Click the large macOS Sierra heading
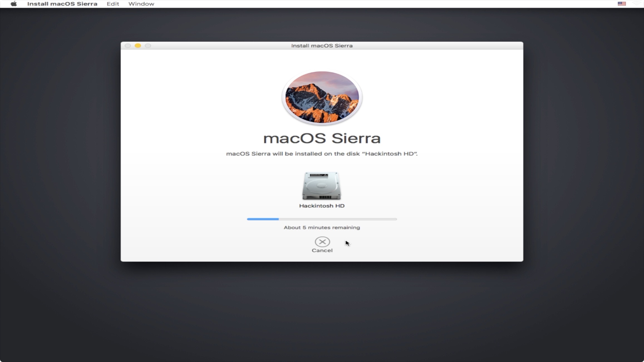 tap(322, 138)
